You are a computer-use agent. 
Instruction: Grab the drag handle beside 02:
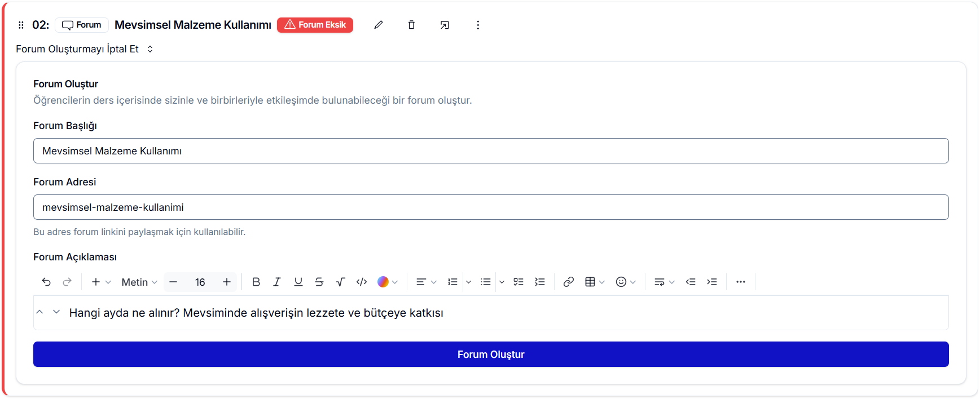coord(21,25)
